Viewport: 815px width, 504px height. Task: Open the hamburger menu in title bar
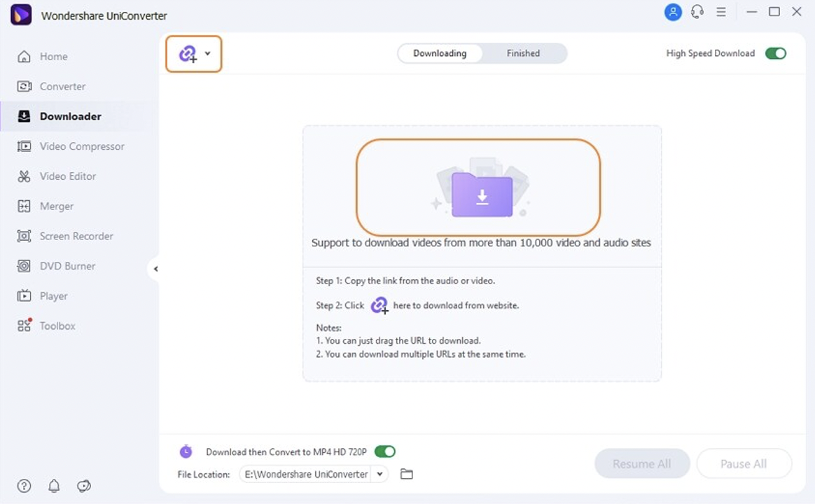tap(721, 11)
